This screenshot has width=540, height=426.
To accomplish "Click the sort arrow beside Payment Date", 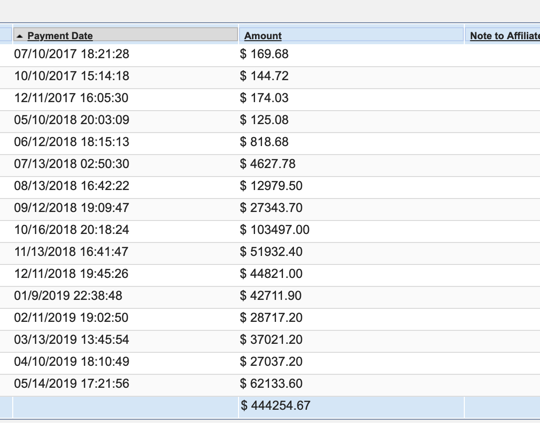I will point(20,36).
